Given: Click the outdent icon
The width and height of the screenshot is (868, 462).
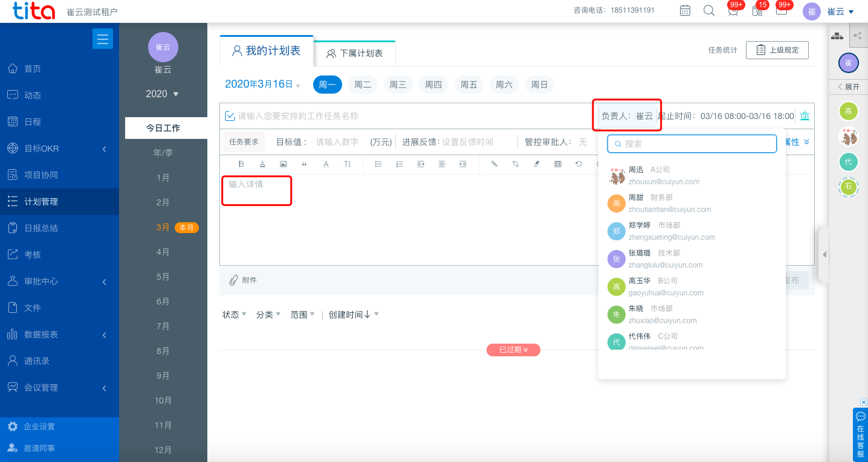Looking at the screenshot, I should point(421,164).
